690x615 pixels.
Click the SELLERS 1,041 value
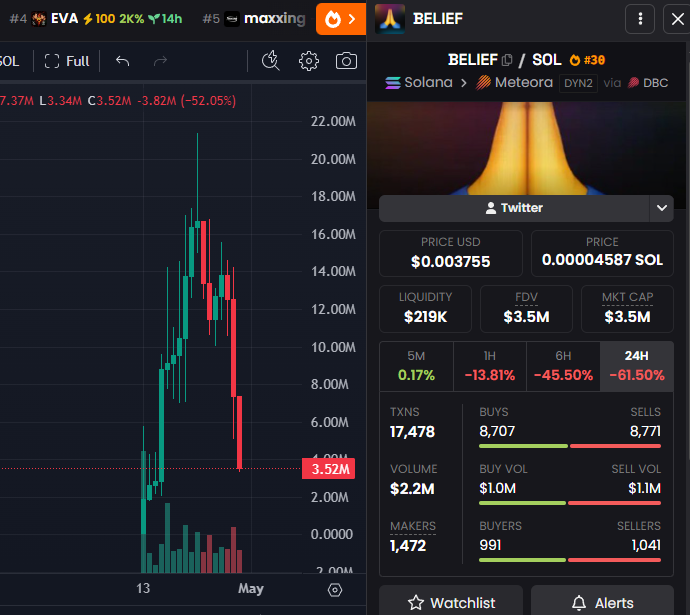pos(646,545)
